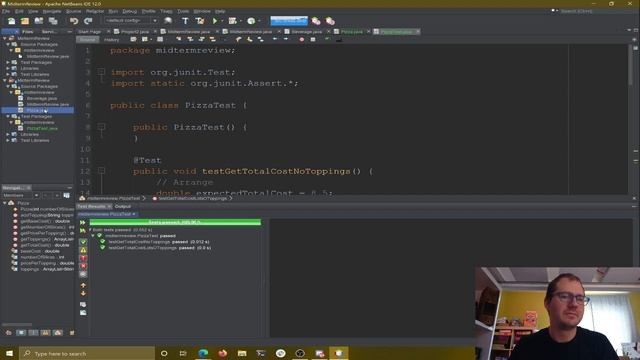The height and width of the screenshot is (360, 640).
Task: Open Firefox from the taskbar
Action: (x=222, y=353)
